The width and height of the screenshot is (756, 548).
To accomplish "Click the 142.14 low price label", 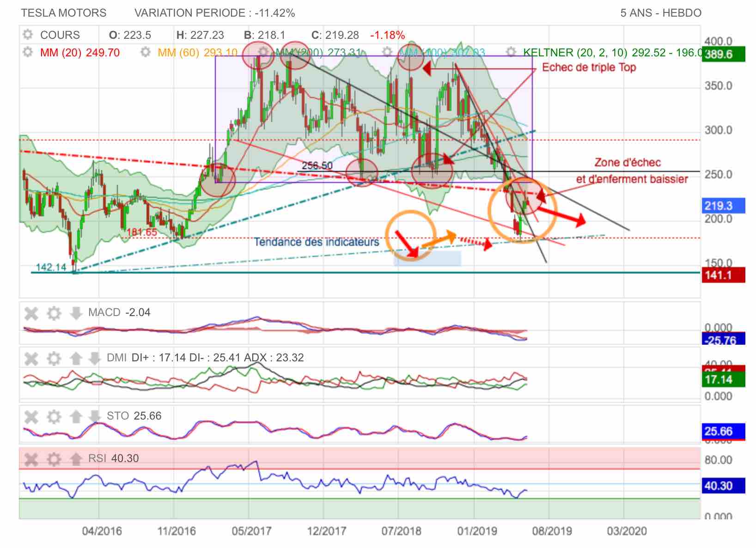I will point(51,267).
